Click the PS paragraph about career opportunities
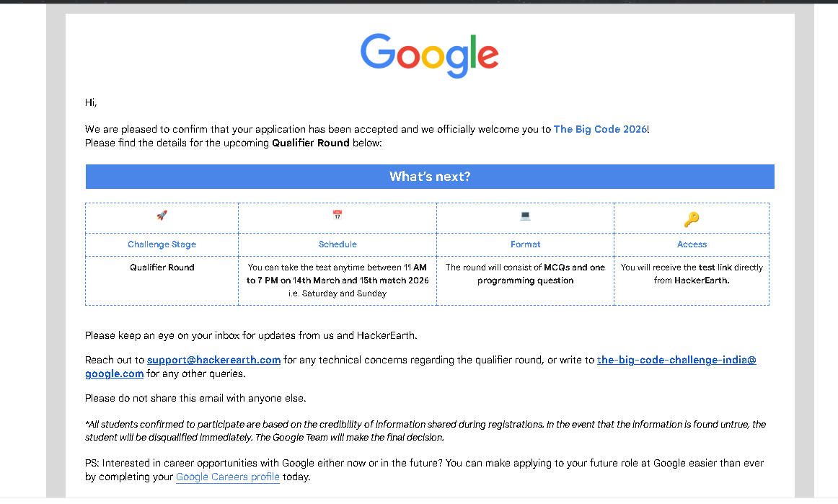Screen dimensions: 838x504 (424, 470)
